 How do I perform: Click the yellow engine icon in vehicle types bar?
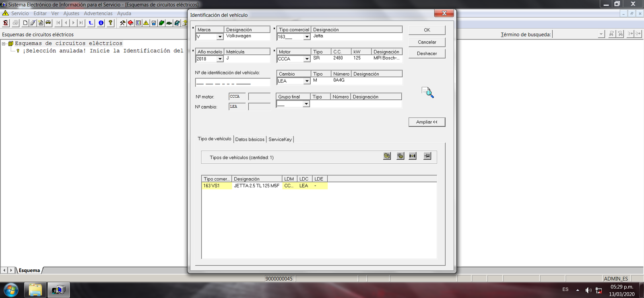click(387, 156)
